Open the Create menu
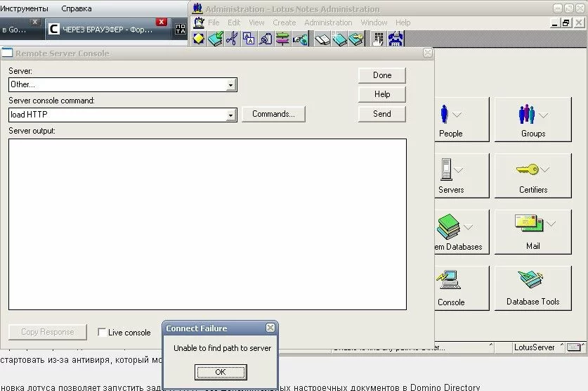The image size is (588, 391). [x=284, y=23]
